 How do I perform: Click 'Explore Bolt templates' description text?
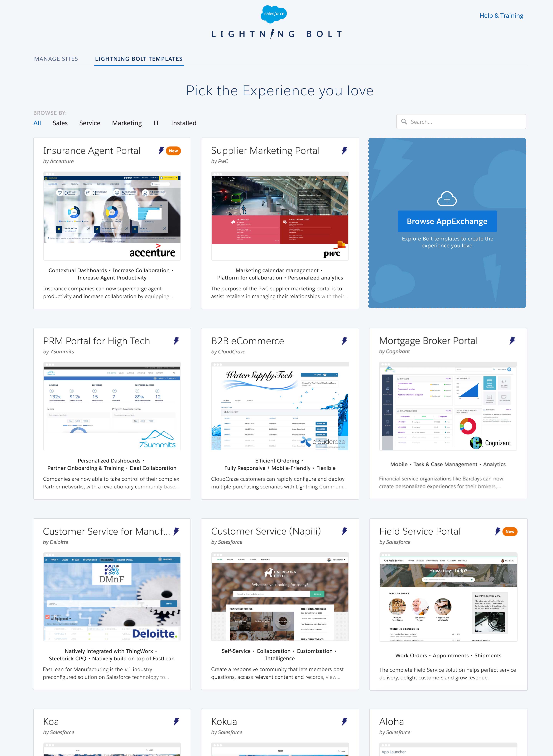click(447, 242)
